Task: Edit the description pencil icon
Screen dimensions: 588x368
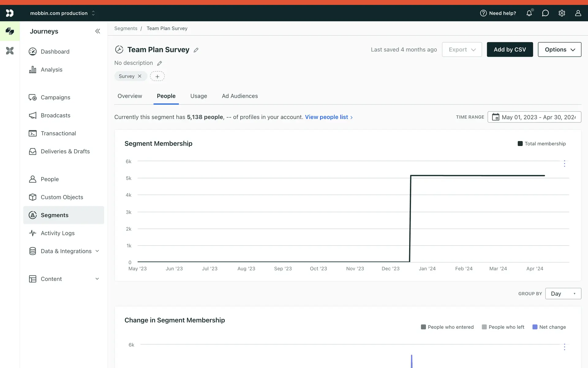Action: point(160,63)
